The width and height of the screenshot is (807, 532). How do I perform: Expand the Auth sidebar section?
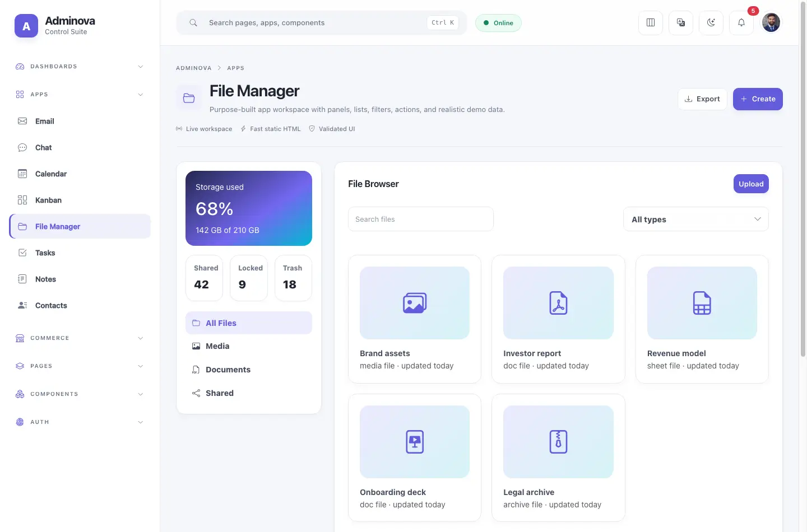pyautogui.click(x=80, y=422)
